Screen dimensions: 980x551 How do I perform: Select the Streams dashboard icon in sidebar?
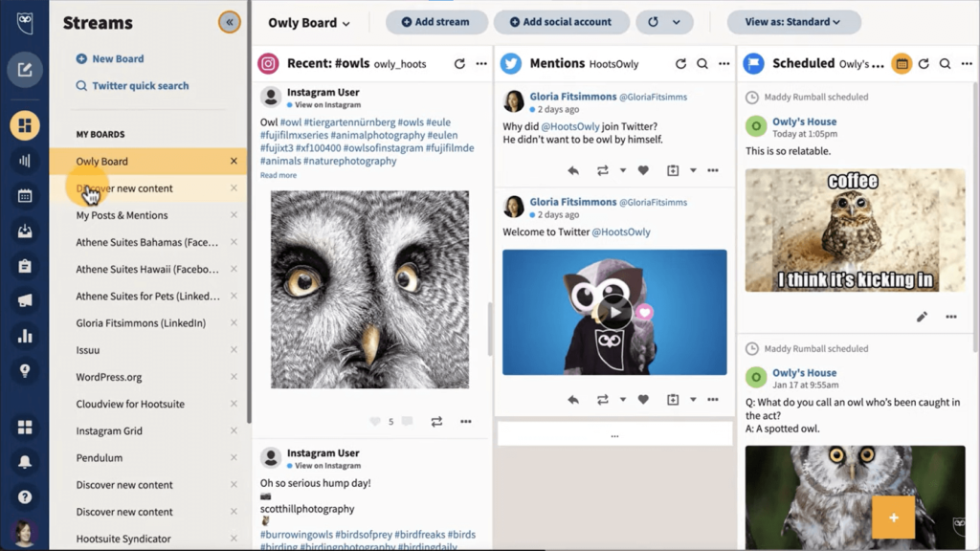24,125
